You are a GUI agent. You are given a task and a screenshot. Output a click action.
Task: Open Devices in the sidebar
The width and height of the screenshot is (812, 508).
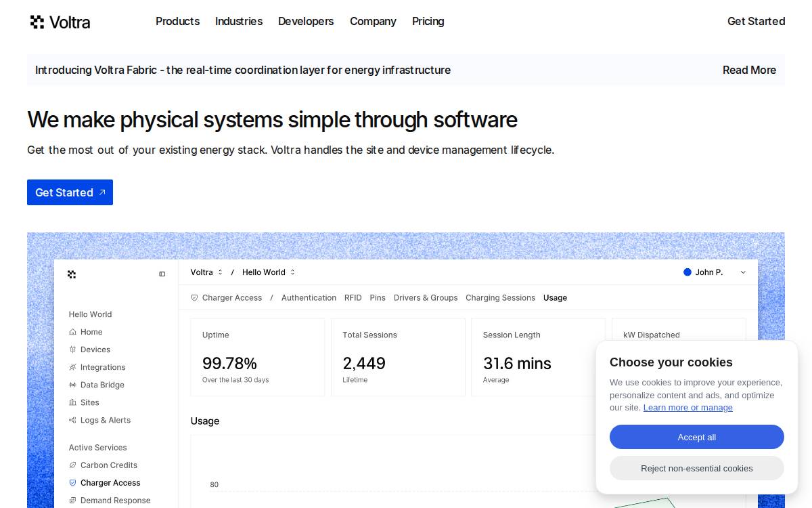tap(95, 350)
